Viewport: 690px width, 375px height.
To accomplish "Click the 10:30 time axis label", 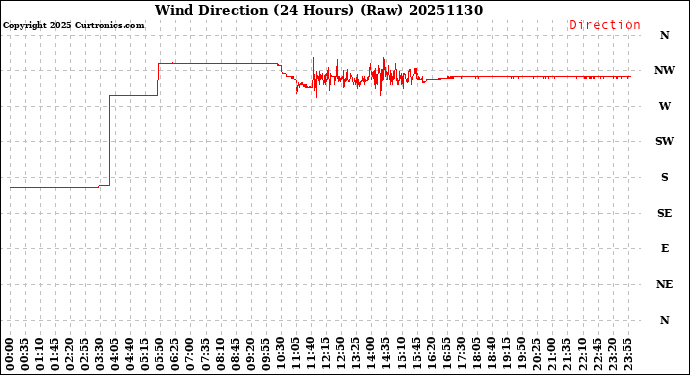I will coord(280,354).
